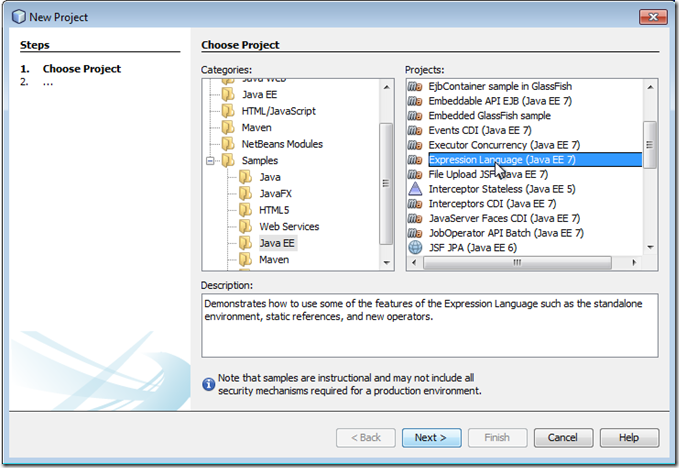Click Projects horizontal scroll right arrow
Screen dimensions: 679x468
pos(634,262)
